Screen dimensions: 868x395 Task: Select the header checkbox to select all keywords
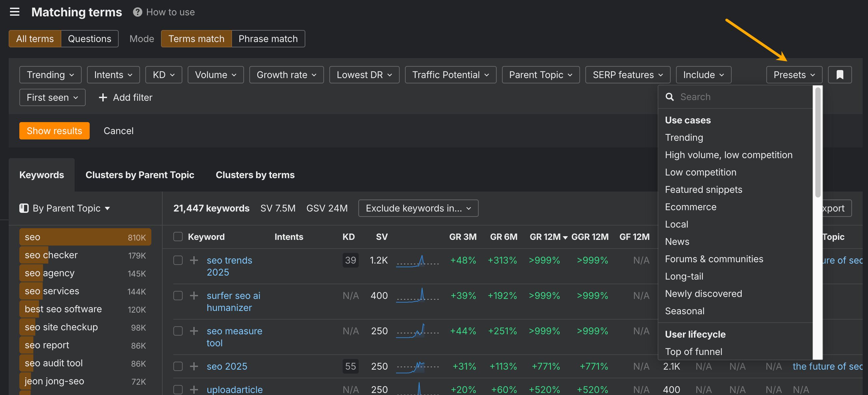(178, 237)
